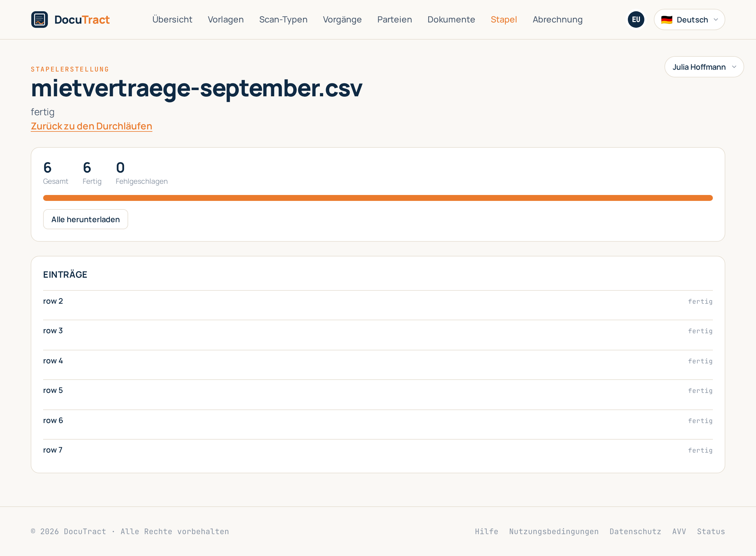Viewport: 756px width, 556px height.
Task: Follow the Zurück zu den Durchläufen link
Action: (92, 126)
